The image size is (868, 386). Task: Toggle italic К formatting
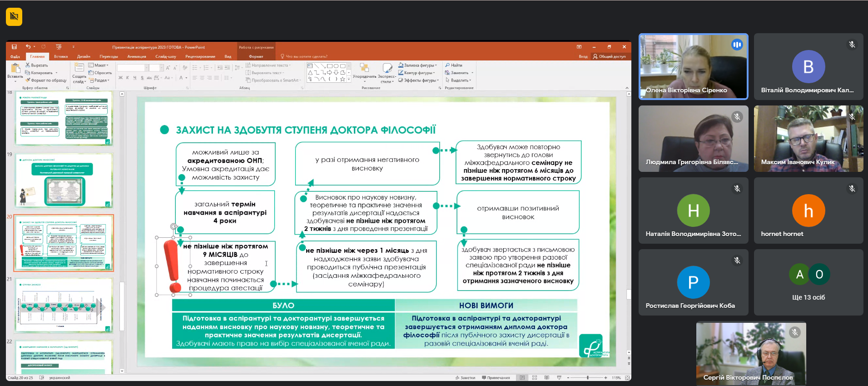click(128, 78)
